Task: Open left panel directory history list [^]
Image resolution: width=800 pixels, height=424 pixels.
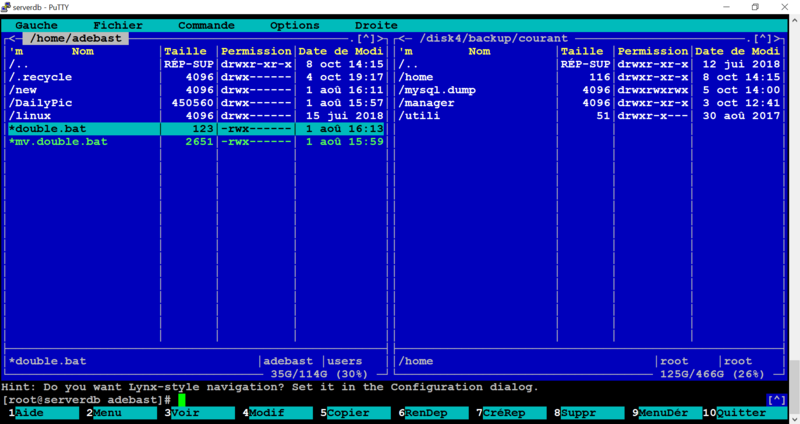Action: coord(366,38)
